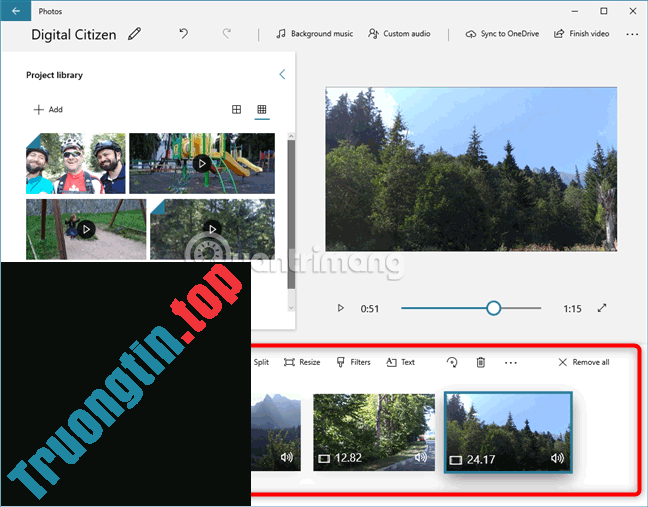Rename project with the pencil icon
The height and width of the screenshot is (507, 648).
(x=134, y=34)
